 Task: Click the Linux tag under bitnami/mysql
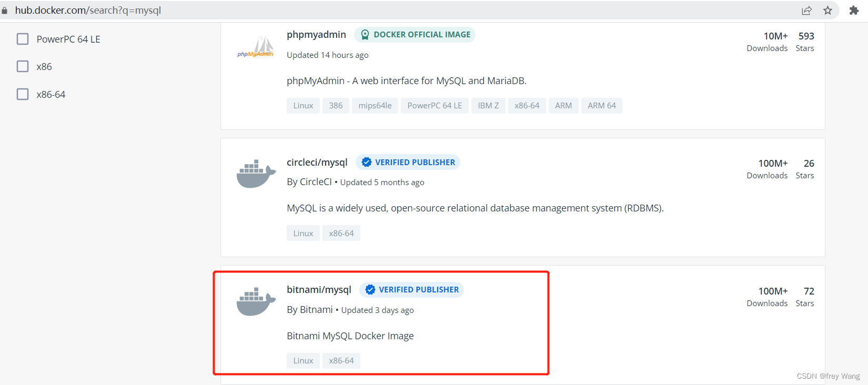tap(303, 361)
